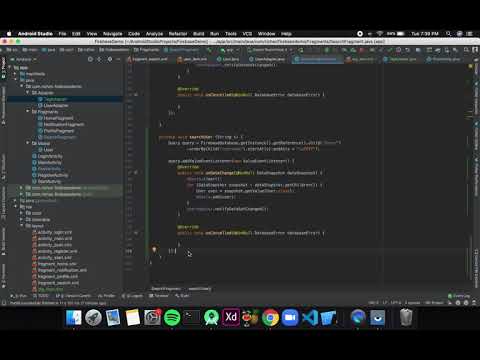Open the device selector dropdown in toolbar
This screenshot has height=360, width=480.
[x=270, y=50]
